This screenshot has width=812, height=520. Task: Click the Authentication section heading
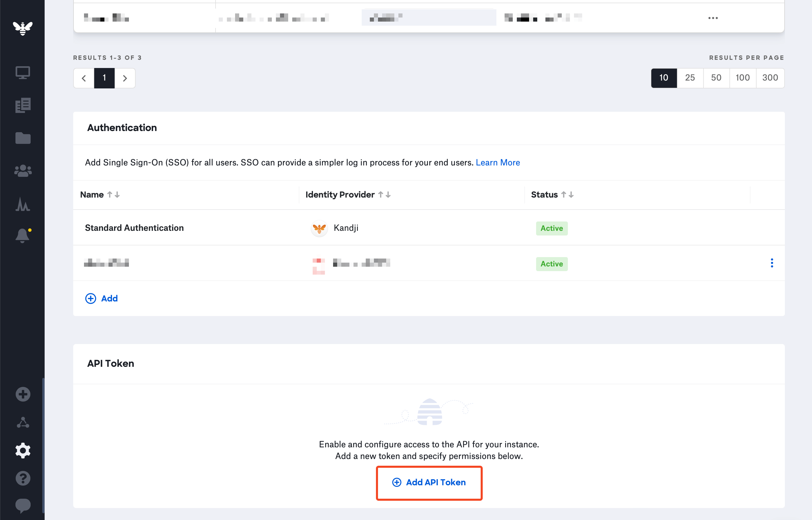pyautogui.click(x=122, y=128)
